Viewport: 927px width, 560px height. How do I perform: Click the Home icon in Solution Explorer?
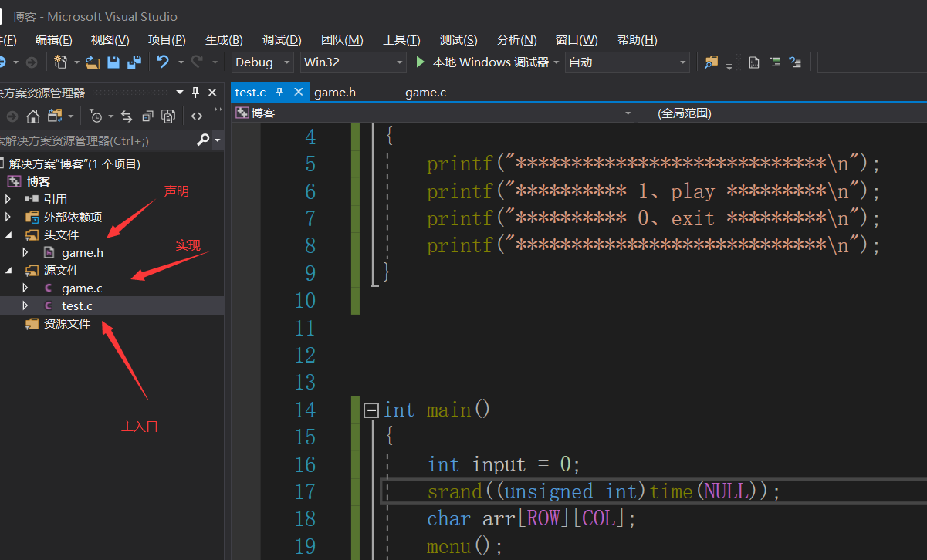(33, 116)
